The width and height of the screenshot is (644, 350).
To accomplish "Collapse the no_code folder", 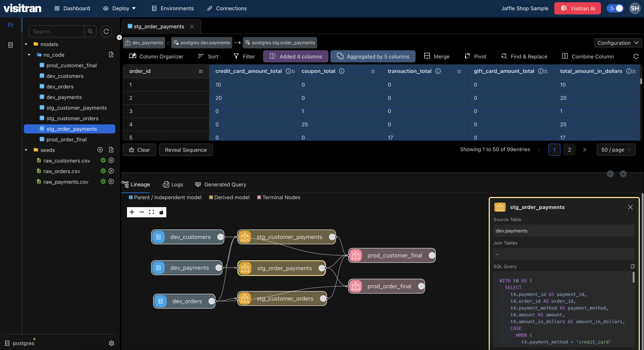I will pyautogui.click(x=29, y=55).
